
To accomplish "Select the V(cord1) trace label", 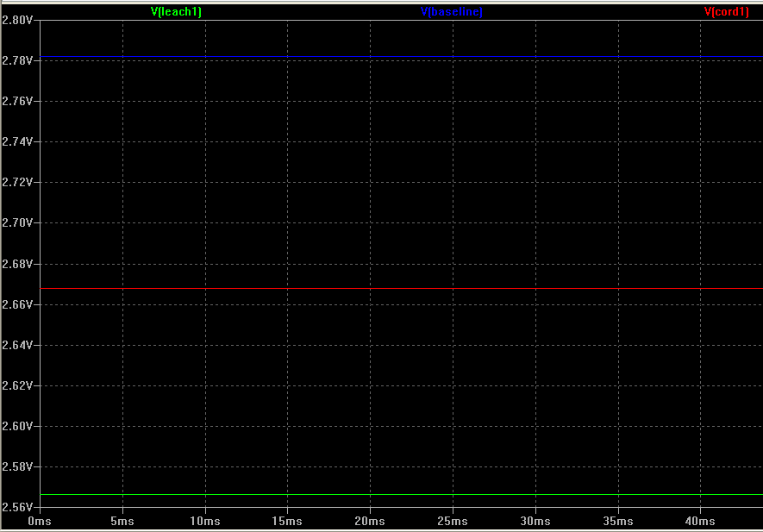I will click(727, 12).
